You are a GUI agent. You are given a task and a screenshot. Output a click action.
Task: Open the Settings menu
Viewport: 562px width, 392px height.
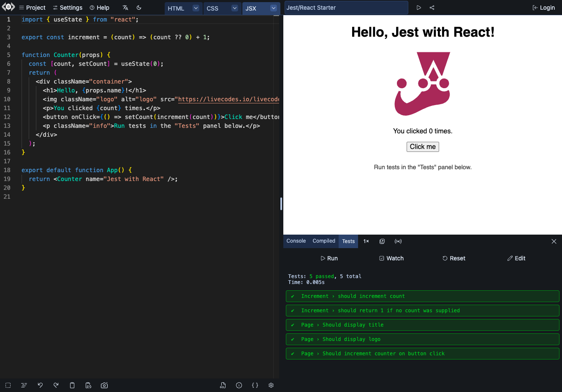click(x=68, y=8)
